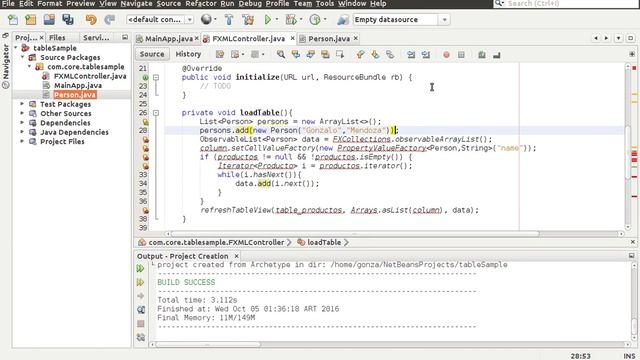Select Person.java in the project tree
Viewport: 640px width, 360px height.
point(75,95)
